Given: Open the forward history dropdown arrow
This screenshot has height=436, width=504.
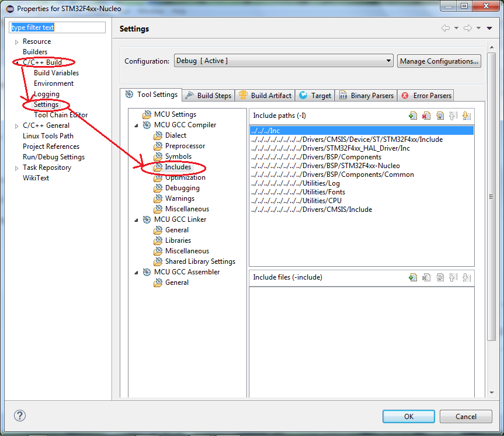Looking at the screenshot, I should tap(478, 28).
